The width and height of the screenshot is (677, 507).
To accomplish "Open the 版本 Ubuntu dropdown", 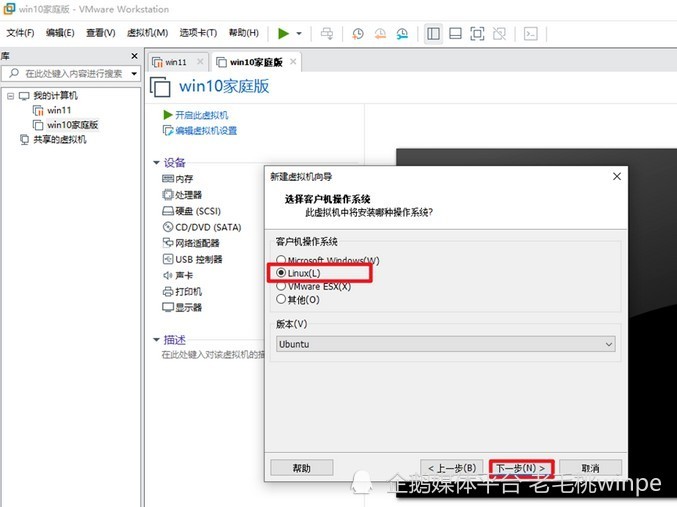I will pyautogui.click(x=446, y=344).
